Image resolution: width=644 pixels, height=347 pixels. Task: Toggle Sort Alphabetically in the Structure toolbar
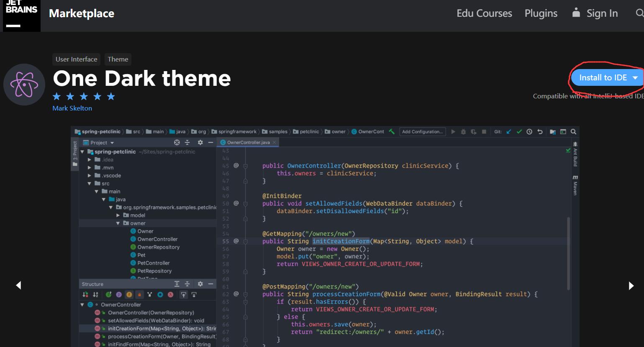[95, 295]
